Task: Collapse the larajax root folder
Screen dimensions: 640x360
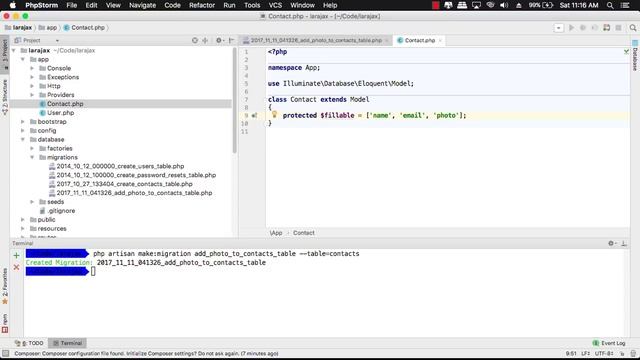Action: point(14,51)
